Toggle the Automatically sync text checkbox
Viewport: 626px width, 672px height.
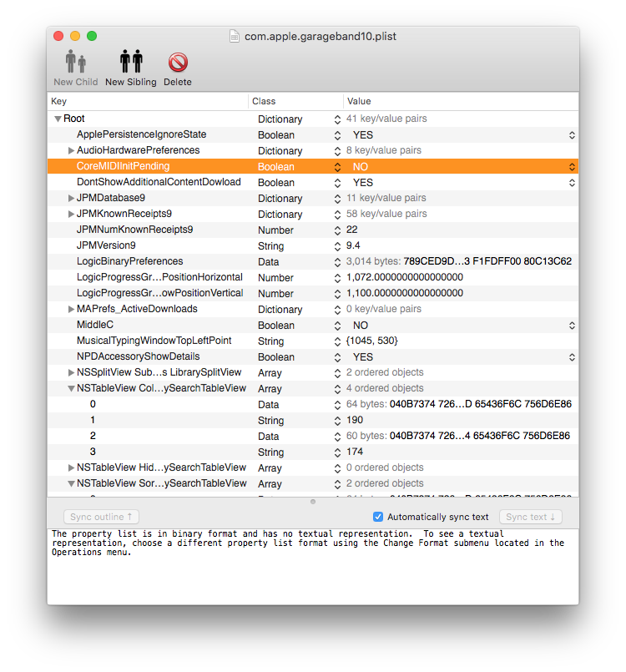click(378, 517)
